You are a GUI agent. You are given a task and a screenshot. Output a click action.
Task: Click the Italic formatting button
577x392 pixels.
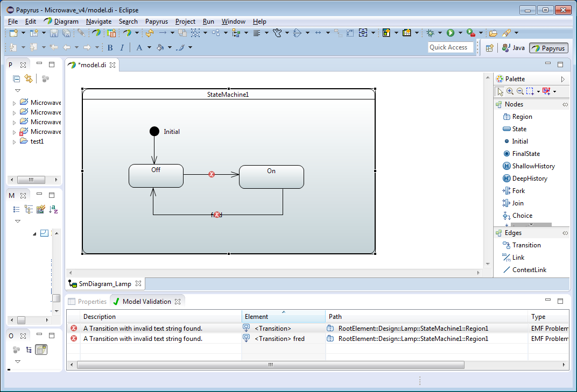[122, 47]
